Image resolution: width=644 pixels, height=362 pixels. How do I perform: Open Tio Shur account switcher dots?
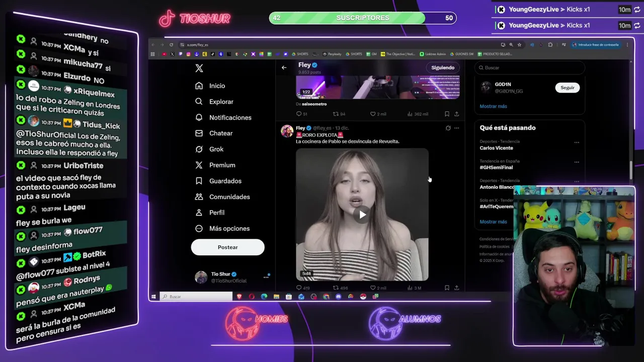(266, 277)
